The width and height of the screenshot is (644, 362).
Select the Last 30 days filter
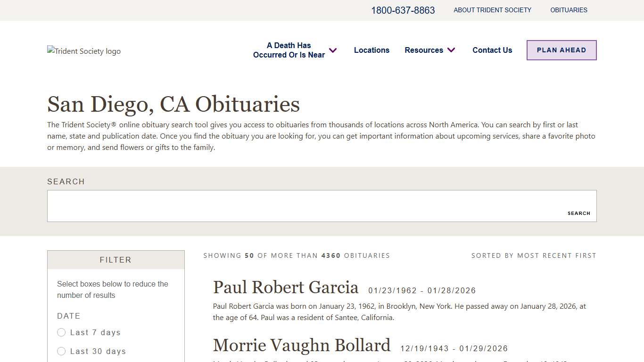[61, 351]
